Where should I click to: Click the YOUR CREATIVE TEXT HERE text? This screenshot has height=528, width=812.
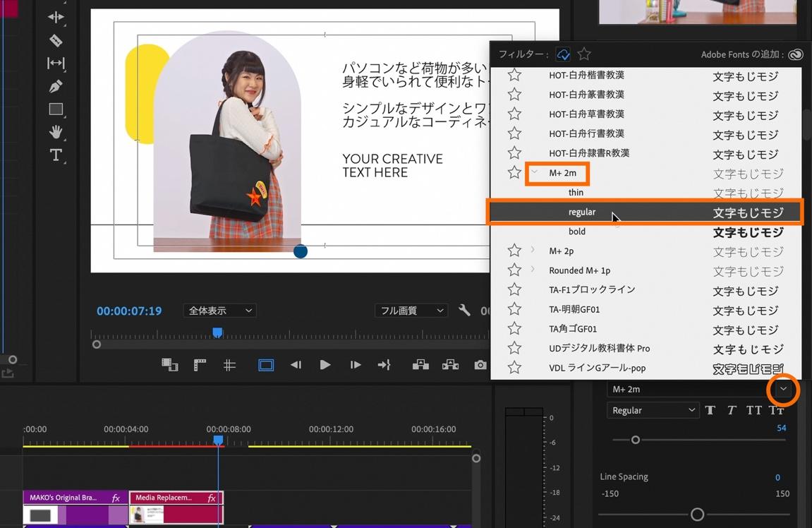point(392,166)
